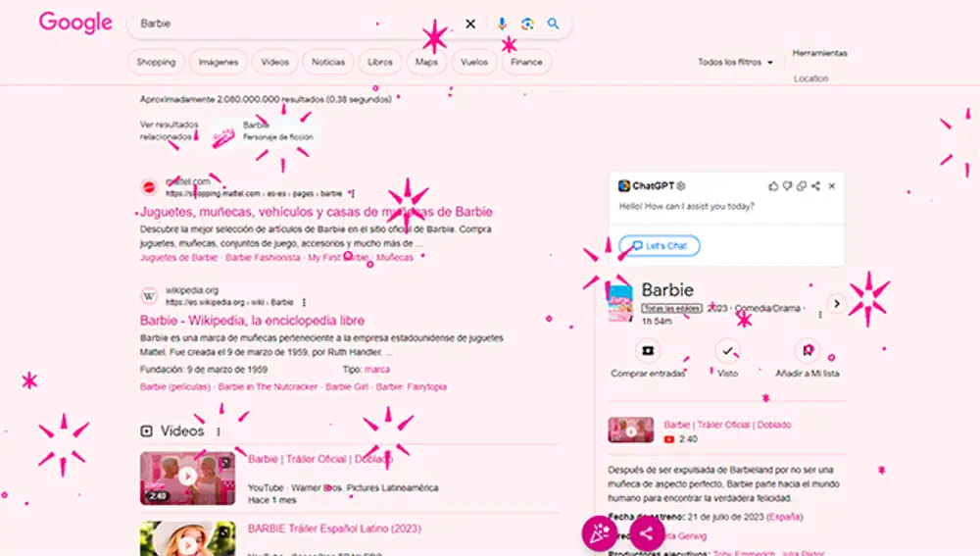The height and width of the screenshot is (556, 980).
Task: Start voice search with microphone icon
Action: coord(502,24)
